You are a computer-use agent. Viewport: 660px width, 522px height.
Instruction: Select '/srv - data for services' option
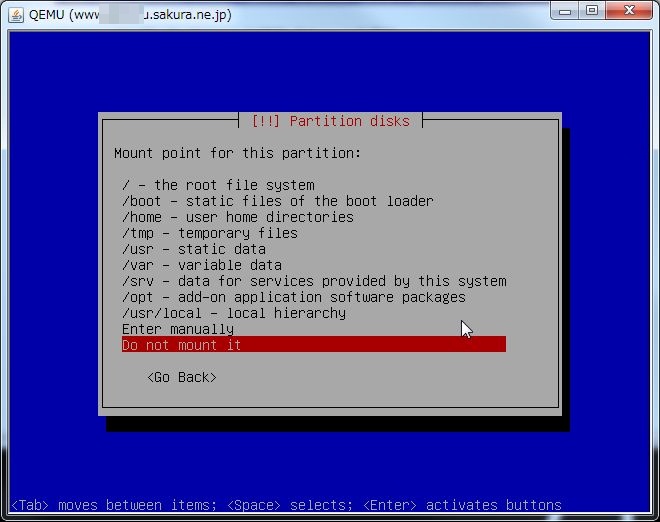(x=314, y=281)
